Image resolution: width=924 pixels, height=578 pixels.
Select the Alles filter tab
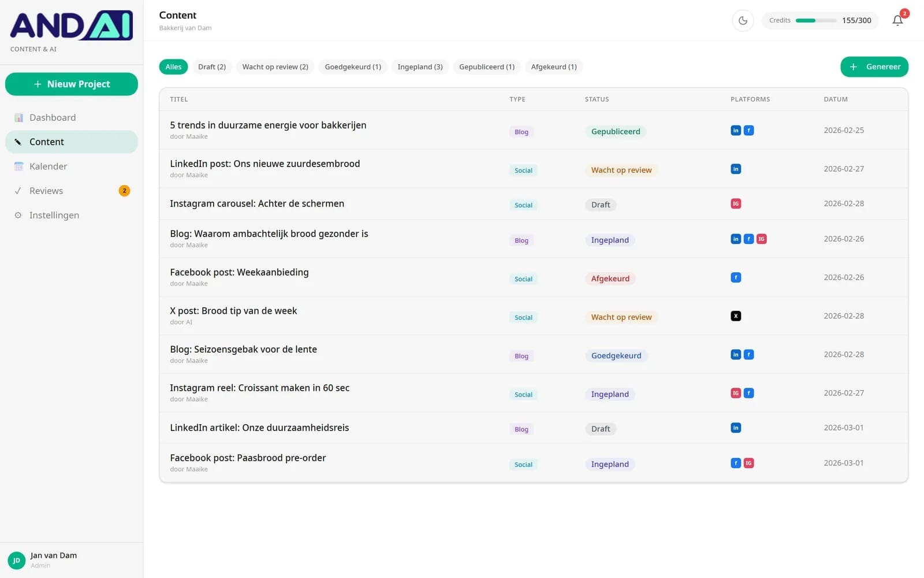(x=173, y=67)
